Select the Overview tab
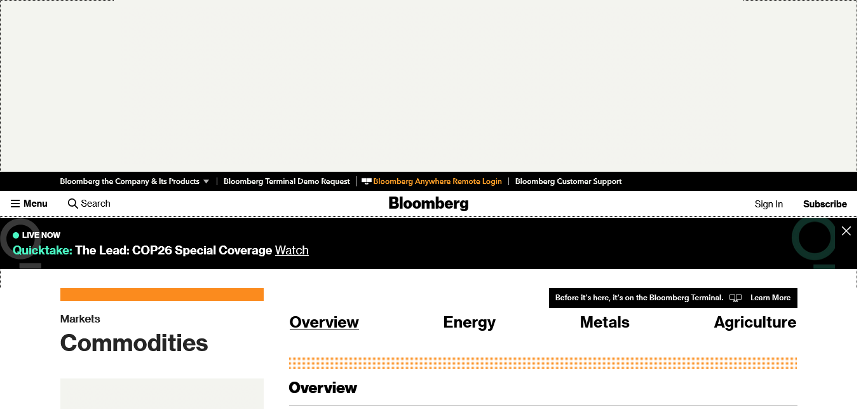868x409 pixels. click(x=324, y=322)
